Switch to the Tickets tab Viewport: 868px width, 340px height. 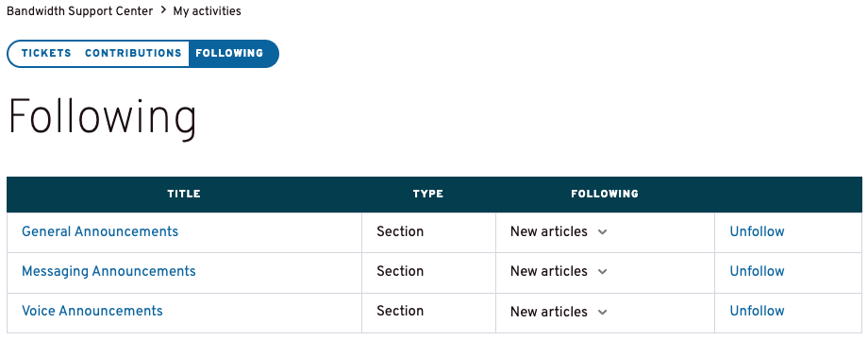pos(46,53)
